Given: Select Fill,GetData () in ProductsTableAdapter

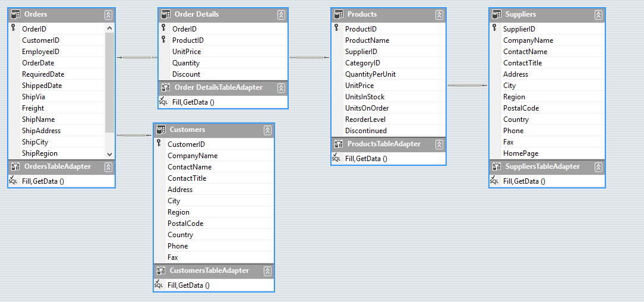Looking at the screenshot, I should point(366,159).
